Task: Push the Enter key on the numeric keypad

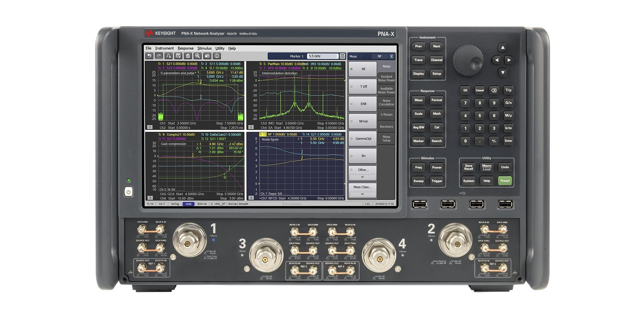Action: click(508, 141)
